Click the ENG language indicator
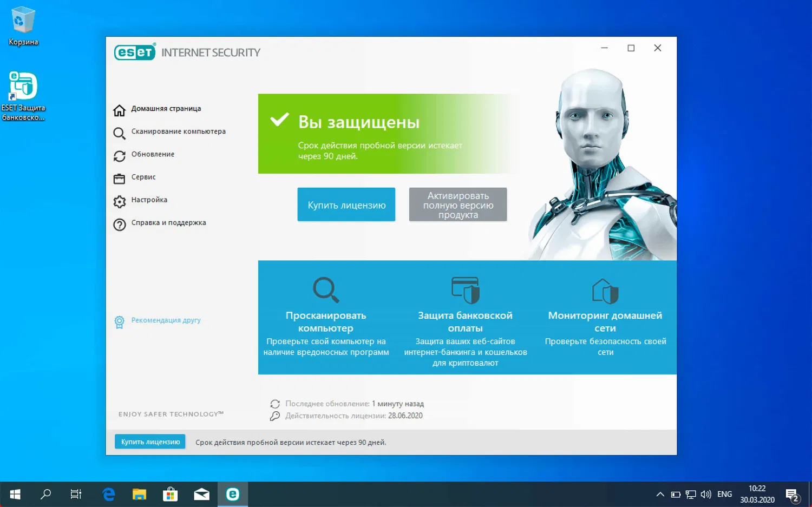 724,494
